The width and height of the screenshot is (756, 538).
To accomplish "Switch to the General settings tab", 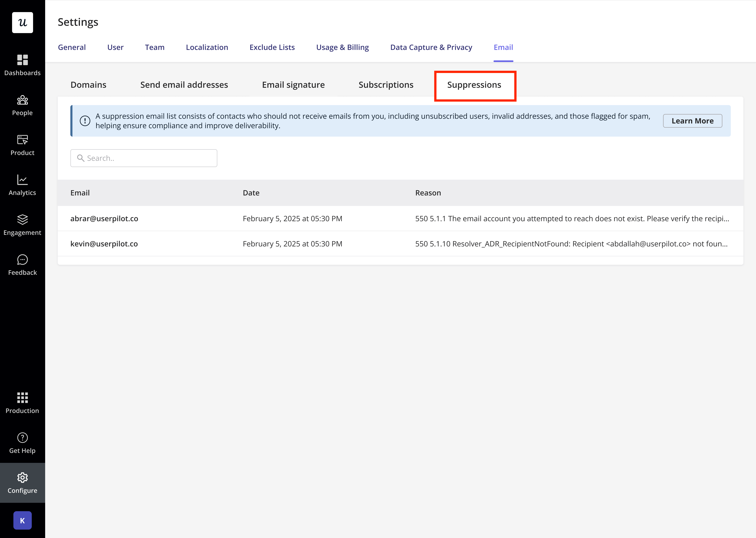I will [x=72, y=47].
